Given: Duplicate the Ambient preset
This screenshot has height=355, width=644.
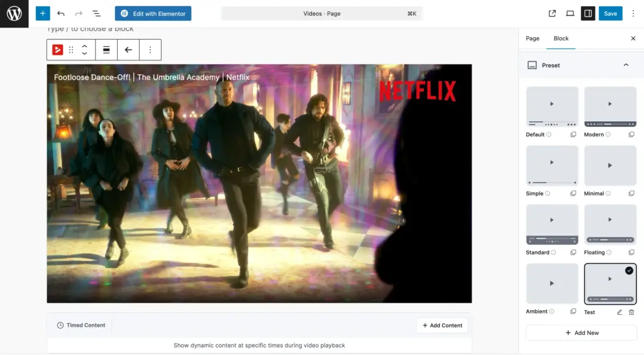Looking at the screenshot, I should point(573,312).
